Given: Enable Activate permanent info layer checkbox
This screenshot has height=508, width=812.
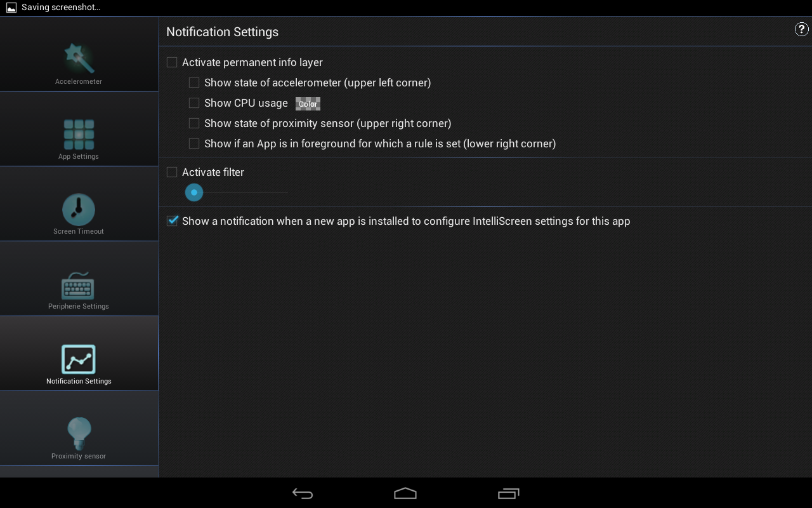Looking at the screenshot, I should coord(172,62).
